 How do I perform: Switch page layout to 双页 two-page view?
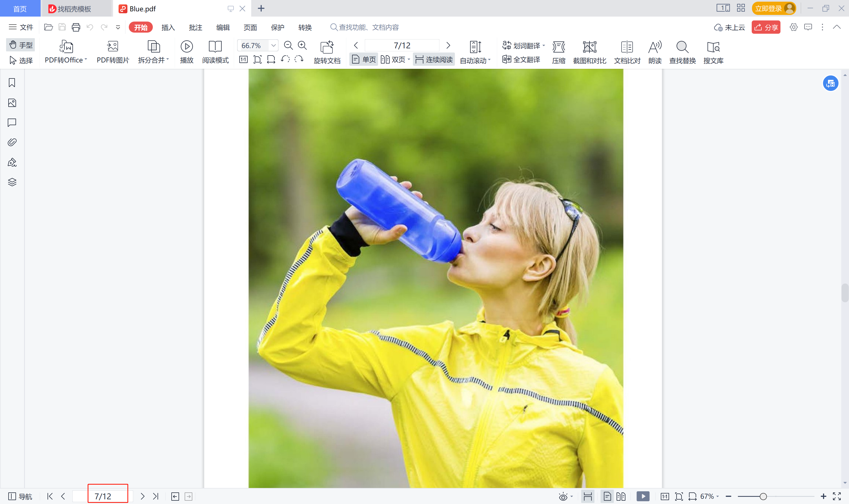tap(395, 59)
